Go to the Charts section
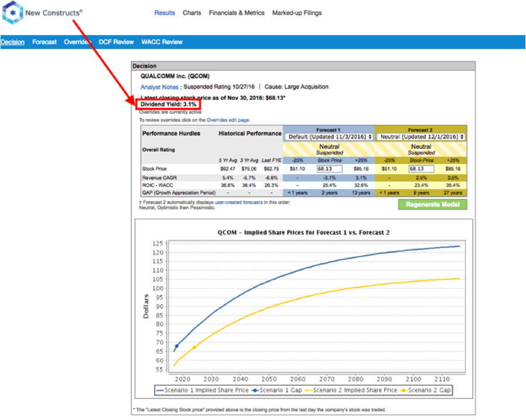 [191, 13]
